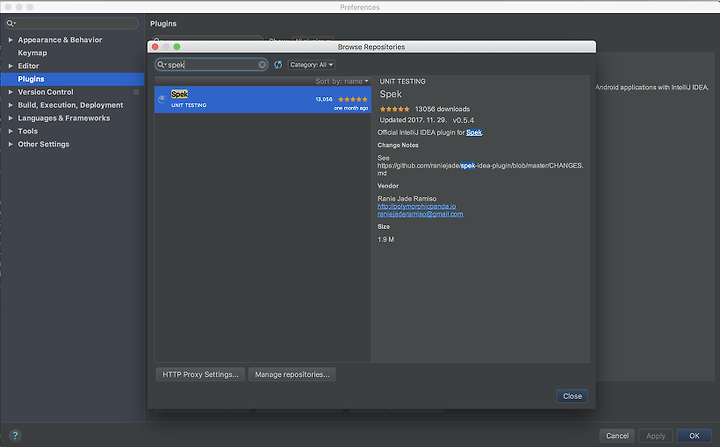
Task: Click Cancel in Preferences window
Action: point(617,436)
